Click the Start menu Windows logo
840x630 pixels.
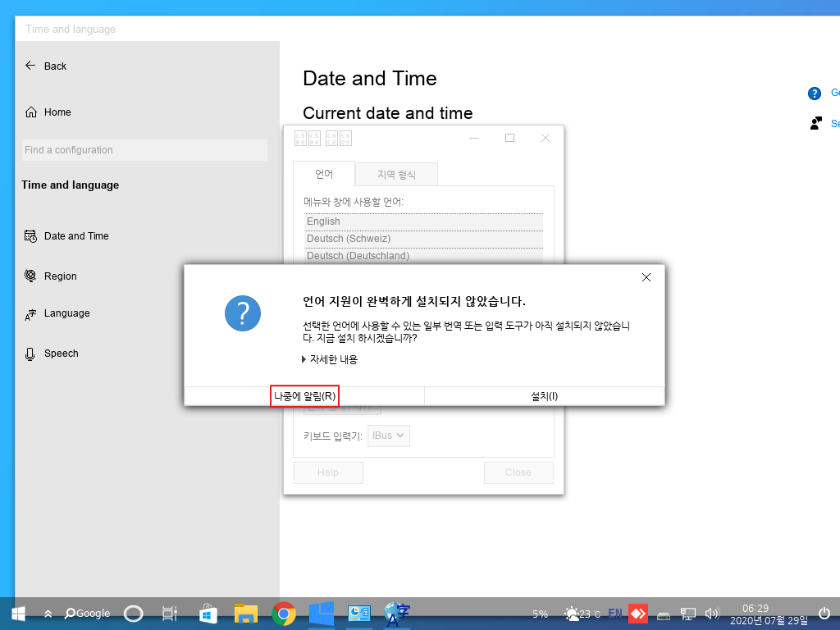[18, 614]
